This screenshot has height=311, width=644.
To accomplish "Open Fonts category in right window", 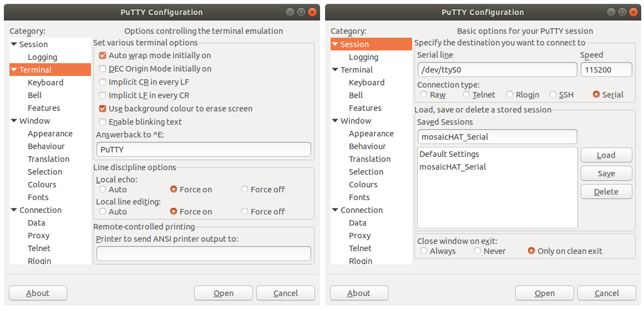I will coord(359,197).
